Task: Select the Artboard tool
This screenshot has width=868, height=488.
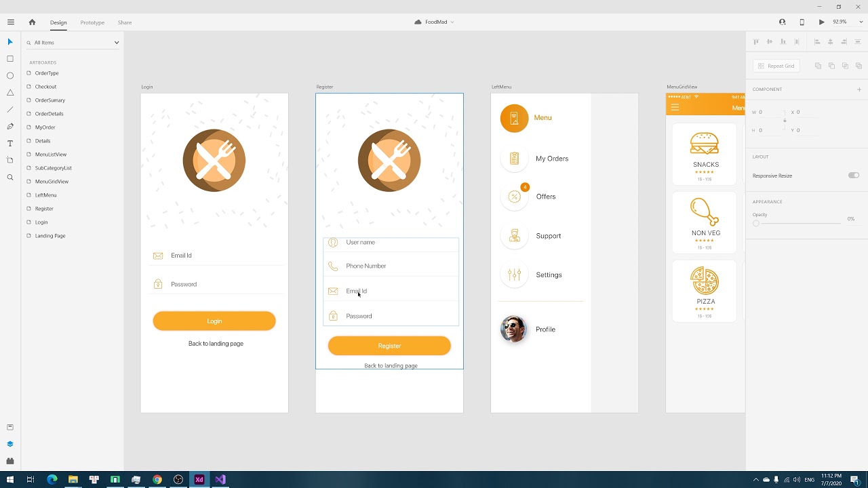Action: point(10,161)
